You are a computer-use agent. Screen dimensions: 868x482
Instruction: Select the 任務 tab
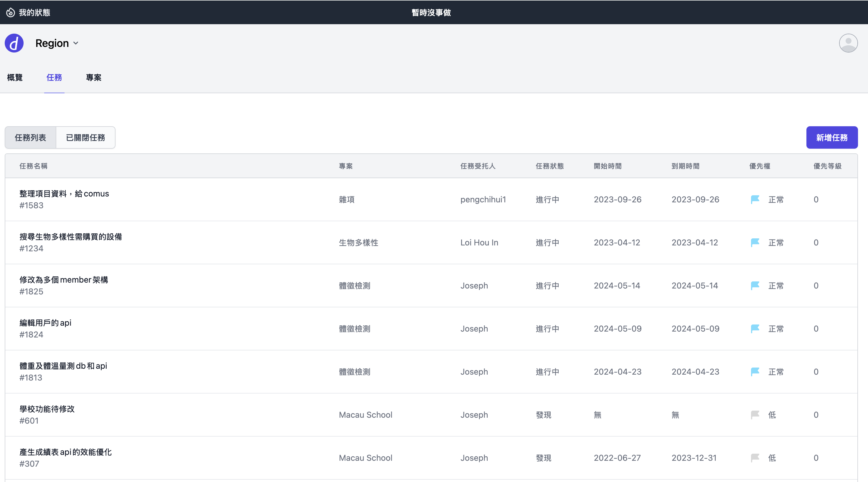pyautogui.click(x=54, y=78)
